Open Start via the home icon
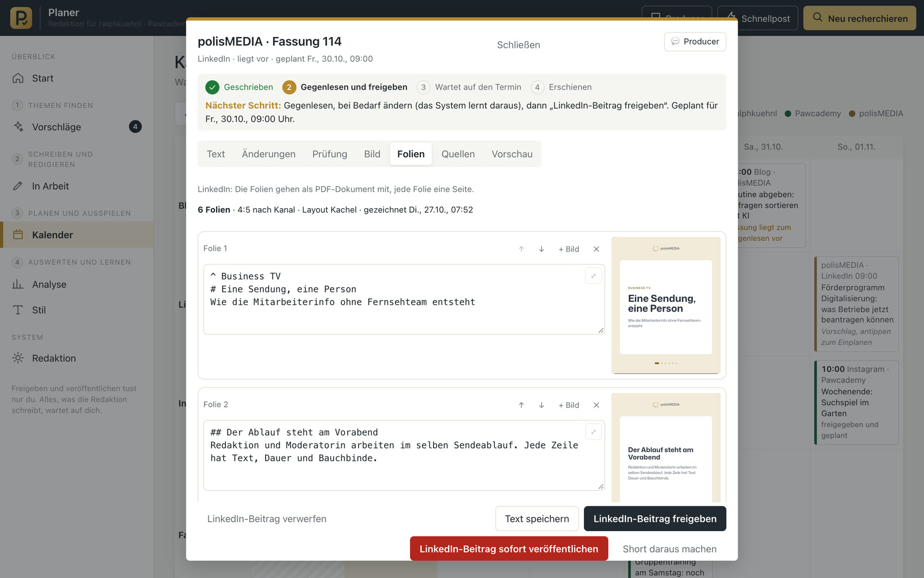Image resolution: width=924 pixels, height=578 pixels. 18,78
